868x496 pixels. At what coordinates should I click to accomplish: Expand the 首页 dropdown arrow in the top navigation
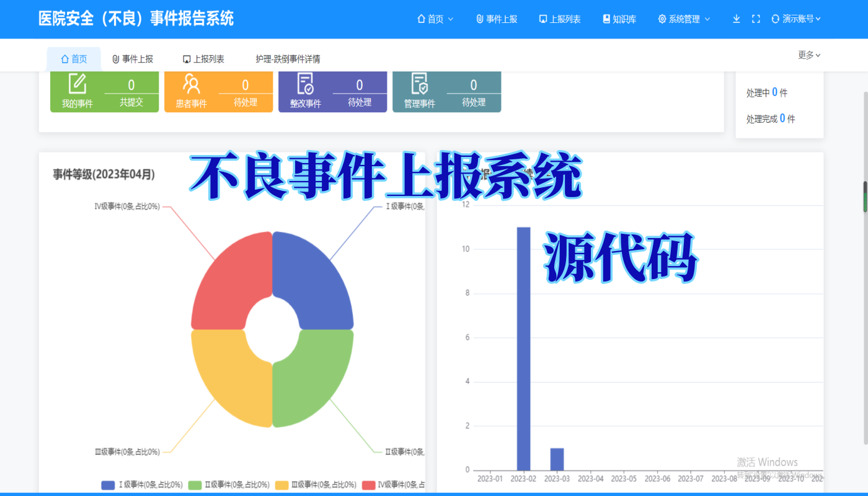(x=451, y=19)
